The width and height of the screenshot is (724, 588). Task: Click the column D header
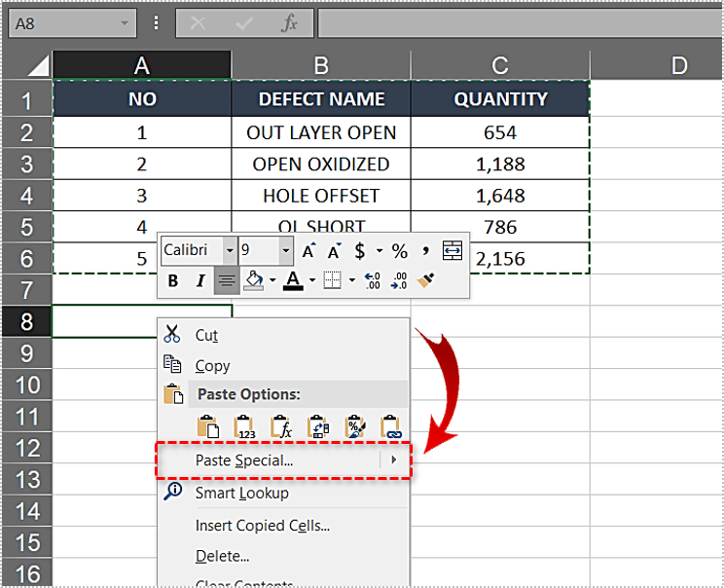click(678, 65)
